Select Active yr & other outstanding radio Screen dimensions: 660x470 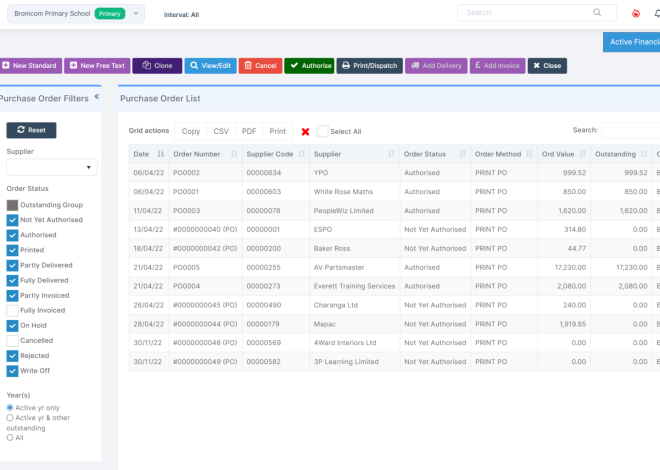[x=10, y=418]
